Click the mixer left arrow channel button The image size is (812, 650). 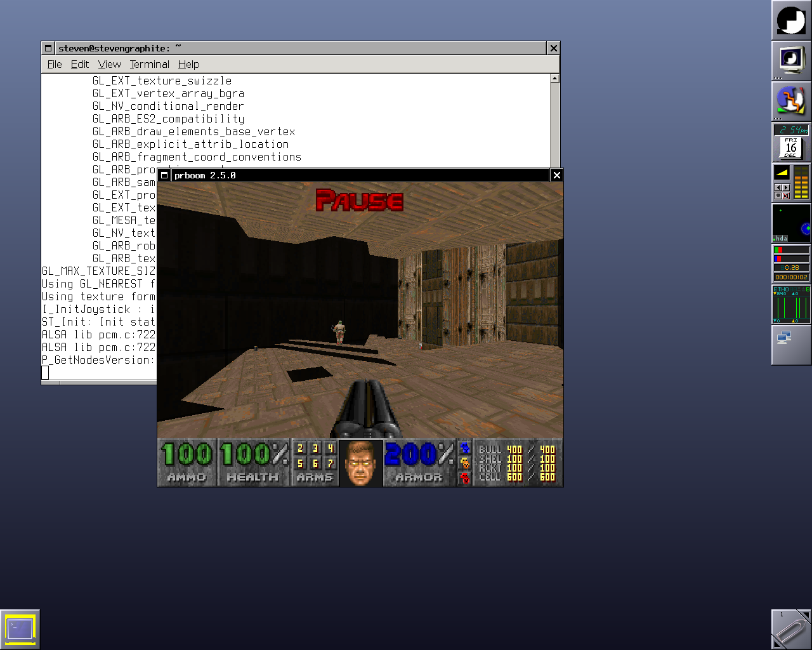[778, 188]
